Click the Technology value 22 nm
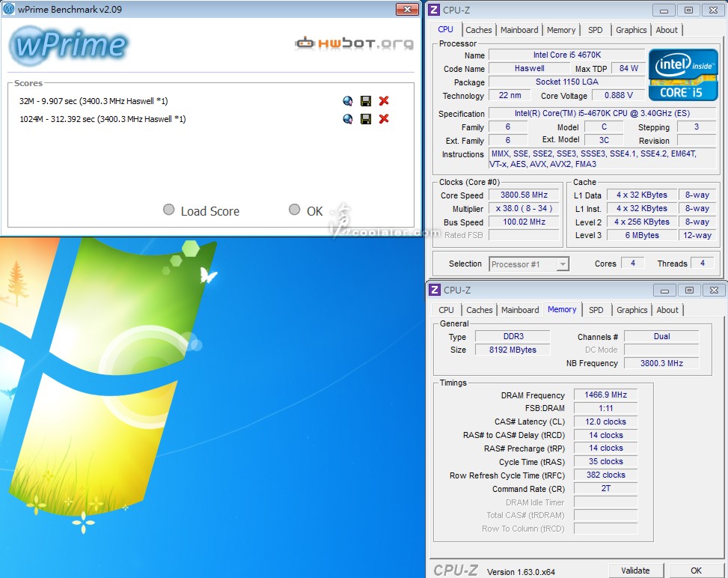Screen dimensions: 728x578 (510, 95)
